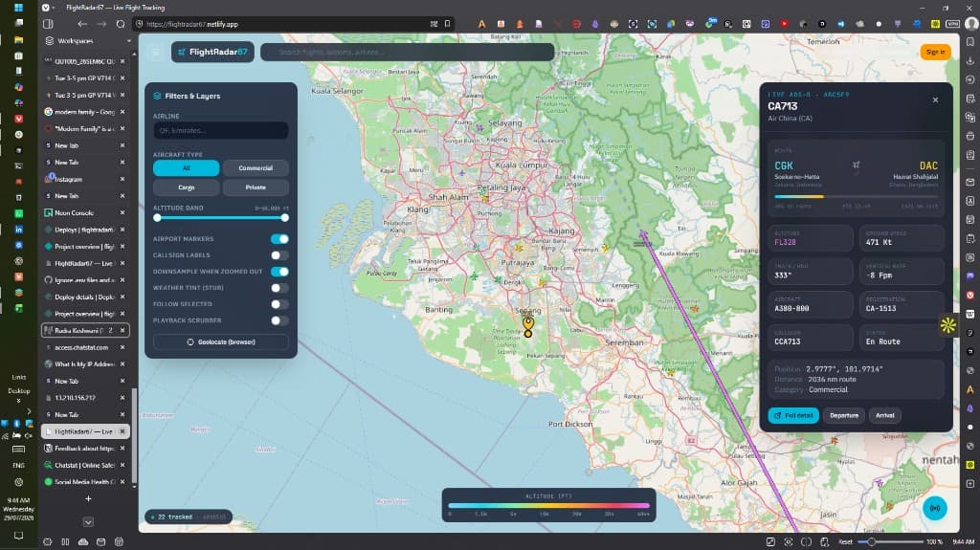Toggle the browser side panel icon

48,24
